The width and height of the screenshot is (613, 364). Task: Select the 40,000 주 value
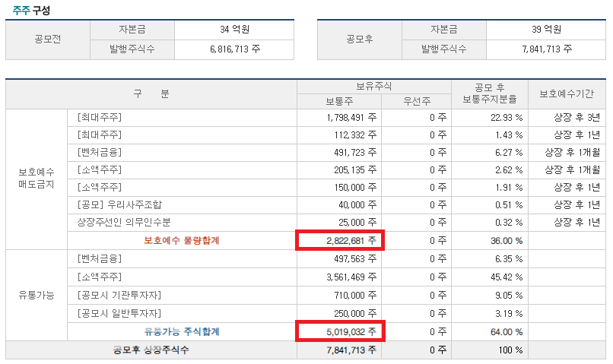click(357, 205)
